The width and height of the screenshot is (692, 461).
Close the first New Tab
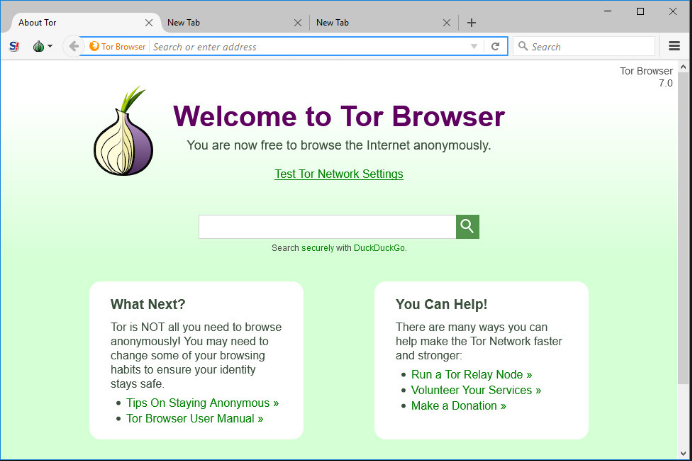298,22
